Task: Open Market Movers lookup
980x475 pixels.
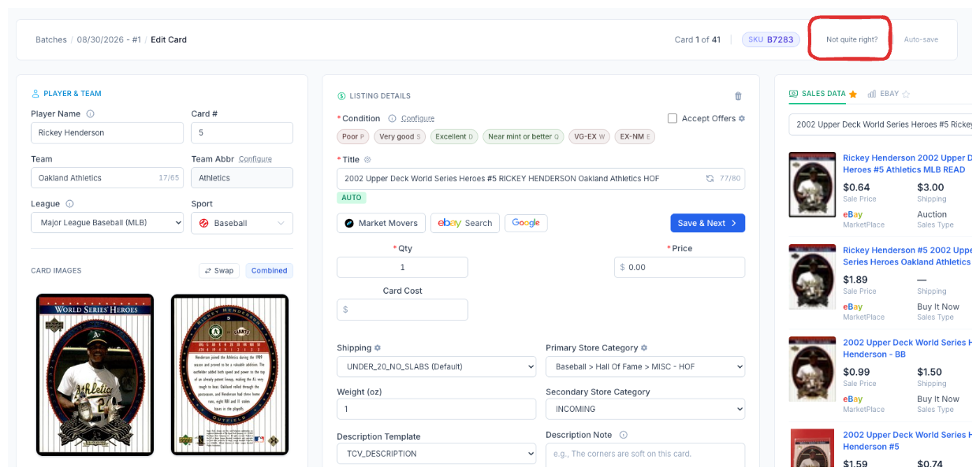Action: [381, 223]
